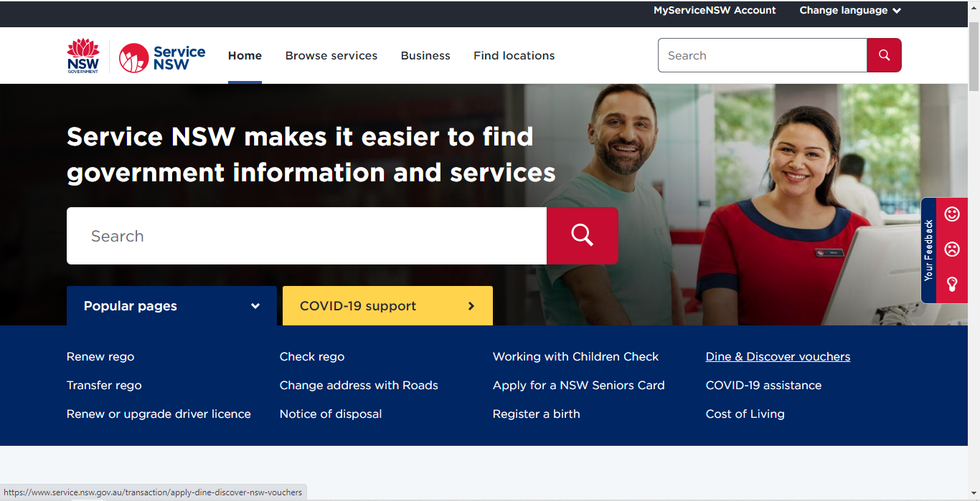Focus the large hero Search field
980x501 pixels.
307,236
